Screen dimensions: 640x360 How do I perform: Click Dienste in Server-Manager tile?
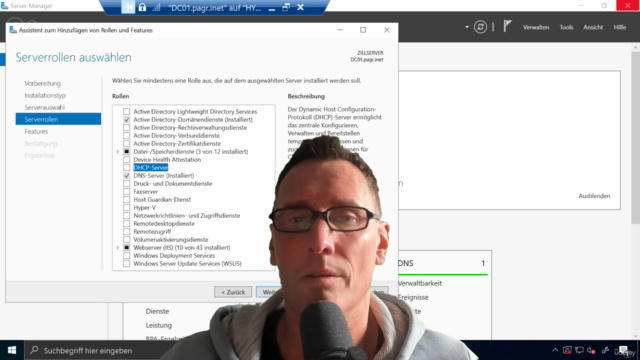(x=157, y=311)
